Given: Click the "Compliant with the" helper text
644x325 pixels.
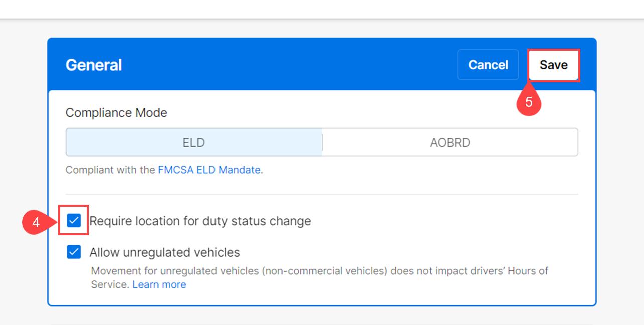Looking at the screenshot, I should (x=110, y=170).
